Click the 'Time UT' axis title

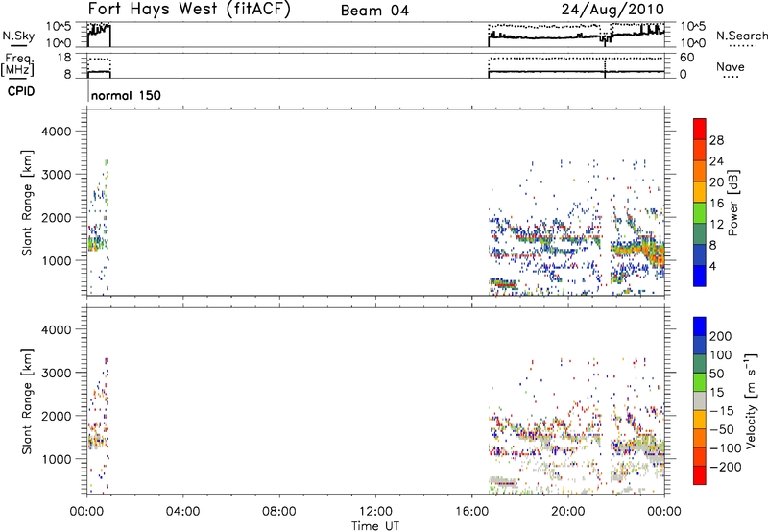(x=375, y=525)
